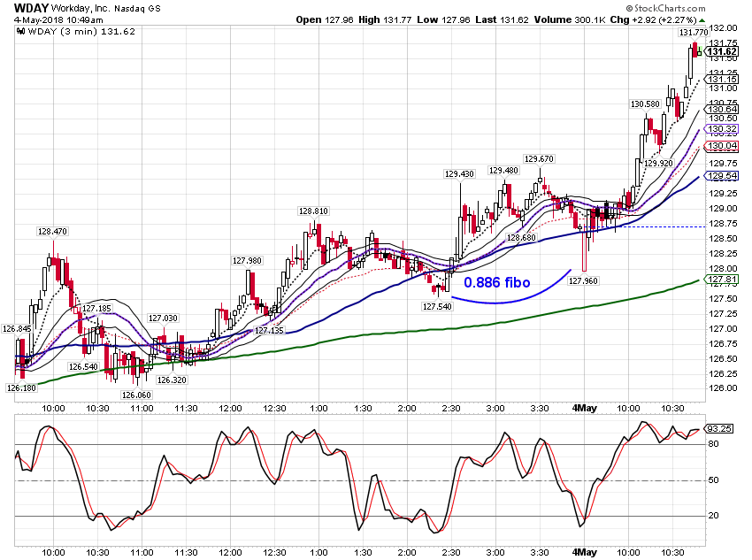The width and height of the screenshot is (752, 560).
Task: Select the 126.845 price label
Action: pos(17,329)
